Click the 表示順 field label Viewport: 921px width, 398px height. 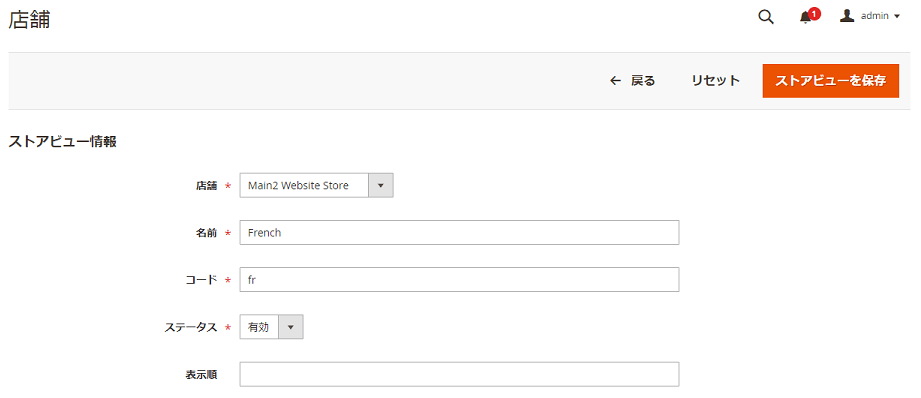pos(201,375)
